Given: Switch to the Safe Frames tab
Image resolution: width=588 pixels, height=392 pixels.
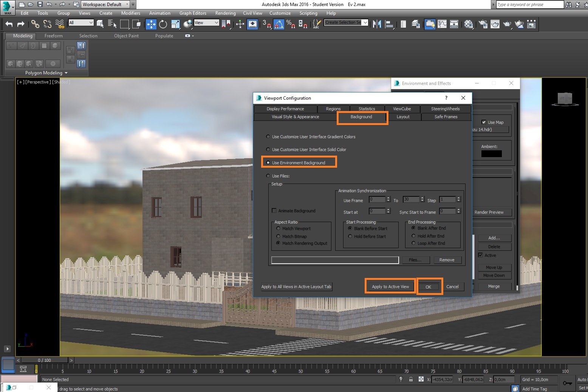Looking at the screenshot, I should 446,117.
